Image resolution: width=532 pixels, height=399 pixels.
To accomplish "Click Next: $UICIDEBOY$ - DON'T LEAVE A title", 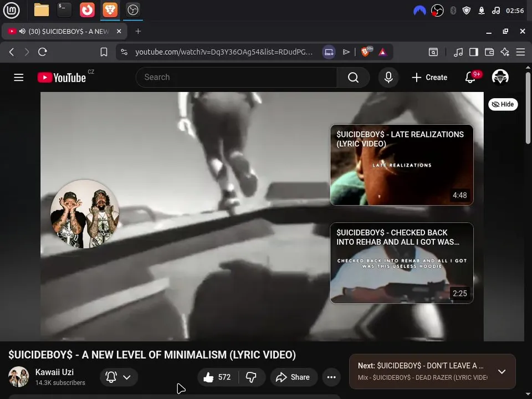I will (x=421, y=366).
